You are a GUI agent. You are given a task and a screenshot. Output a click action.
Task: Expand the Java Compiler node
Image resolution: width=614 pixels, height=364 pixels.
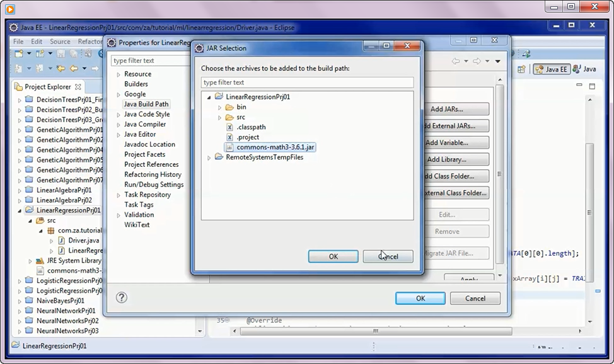pyautogui.click(x=119, y=125)
